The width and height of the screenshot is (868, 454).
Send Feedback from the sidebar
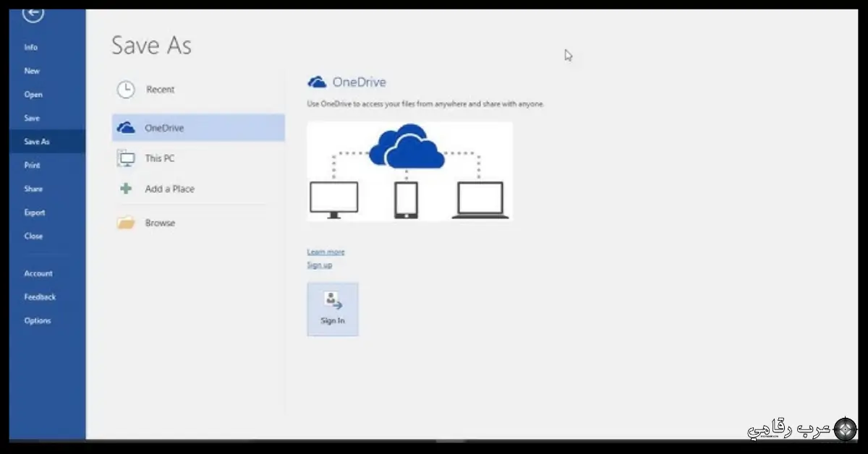point(40,297)
